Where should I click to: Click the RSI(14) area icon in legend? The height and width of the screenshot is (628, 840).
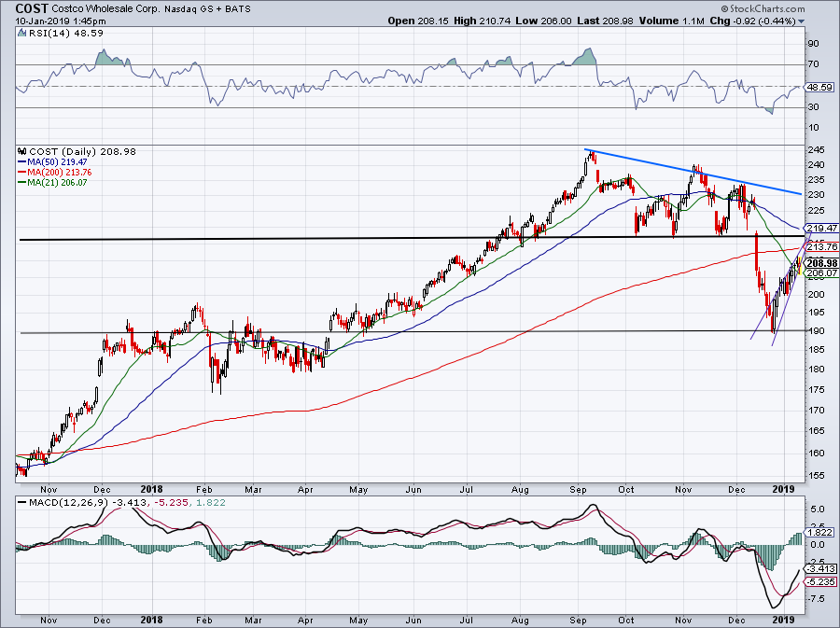pyautogui.click(x=22, y=33)
